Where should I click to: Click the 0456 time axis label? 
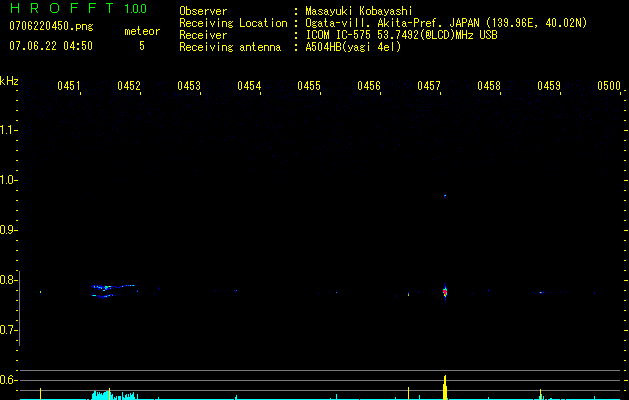point(369,86)
